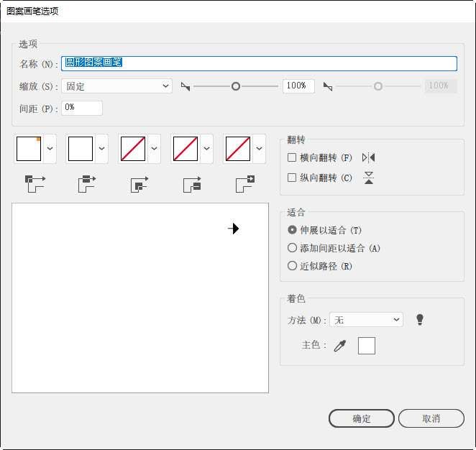Viewport: 476px width, 450px height.
Task: Click the 间距 (P) 0% field
Action: pos(82,108)
